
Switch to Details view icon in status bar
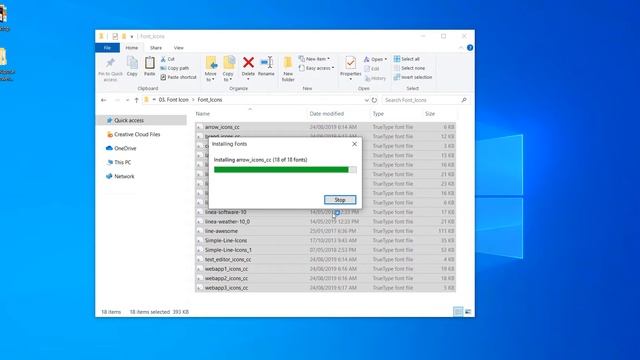(x=458, y=312)
